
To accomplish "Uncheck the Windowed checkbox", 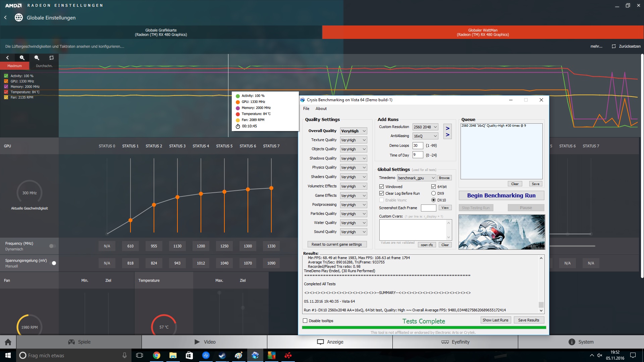I will click(381, 187).
